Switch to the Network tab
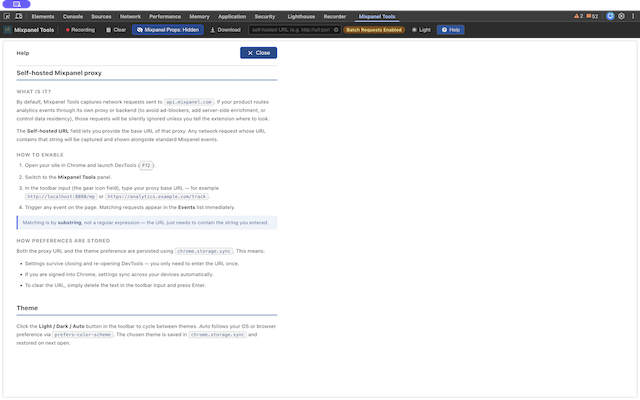Screen dimensions: 640x400 pos(130,17)
